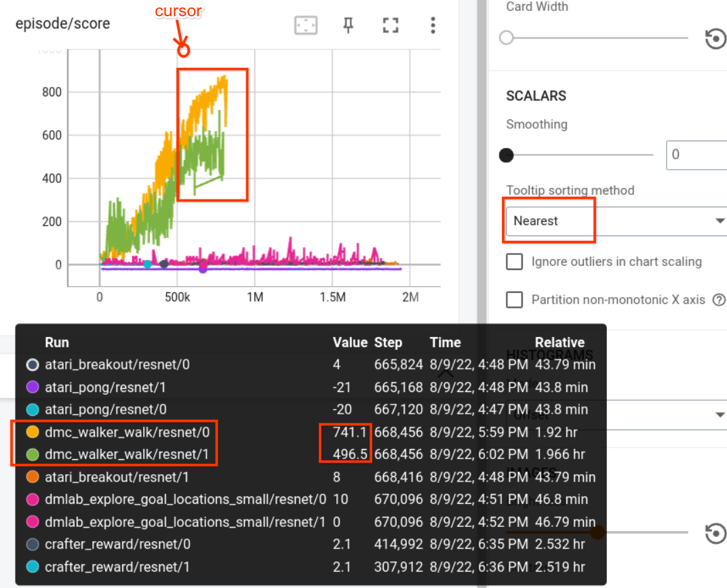Screen dimensions: 727x588
Task: Click the orange marker for dmc_walker_walk/resnet/0
Action: pyautogui.click(x=32, y=432)
